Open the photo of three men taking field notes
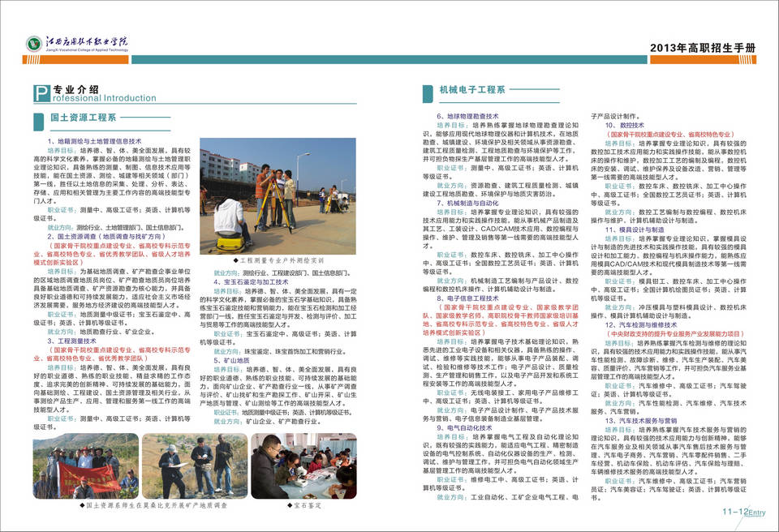The width and height of the screenshot is (779, 532). (195, 466)
